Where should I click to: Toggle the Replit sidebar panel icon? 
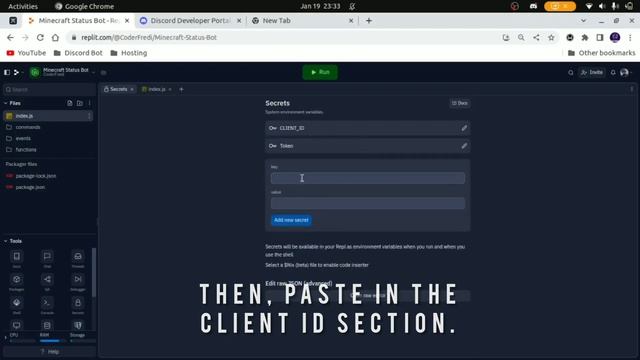[x=7, y=72]
